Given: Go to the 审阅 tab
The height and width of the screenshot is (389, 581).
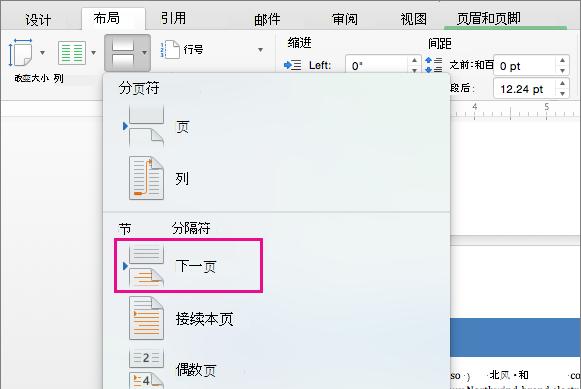Looking at the screenshot, I should point(345,19).
